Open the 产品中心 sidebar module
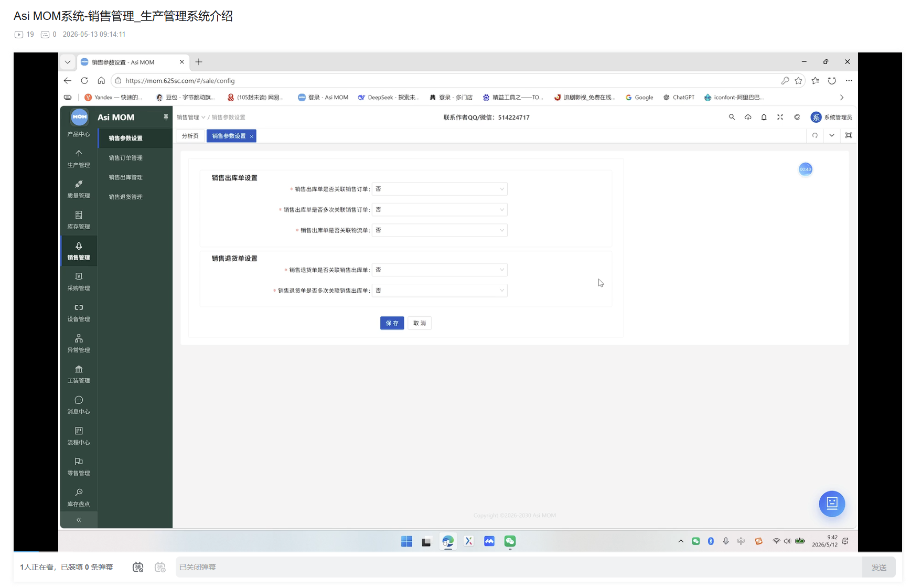The width and height of the screenshot is (910, 588). pos(79,134)
